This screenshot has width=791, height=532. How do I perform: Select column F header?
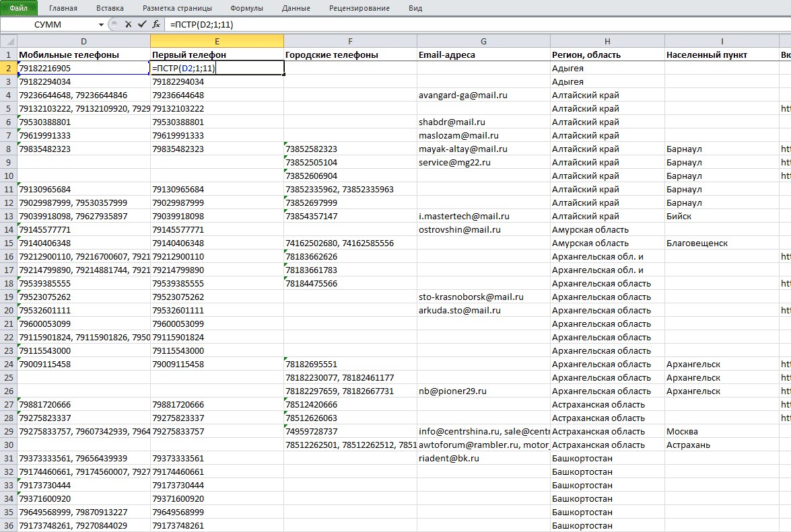coord(350,41)
